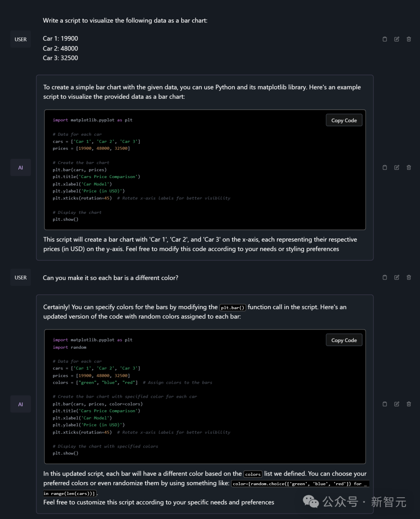Copy the first AI response message

click(x=385, y=168)
